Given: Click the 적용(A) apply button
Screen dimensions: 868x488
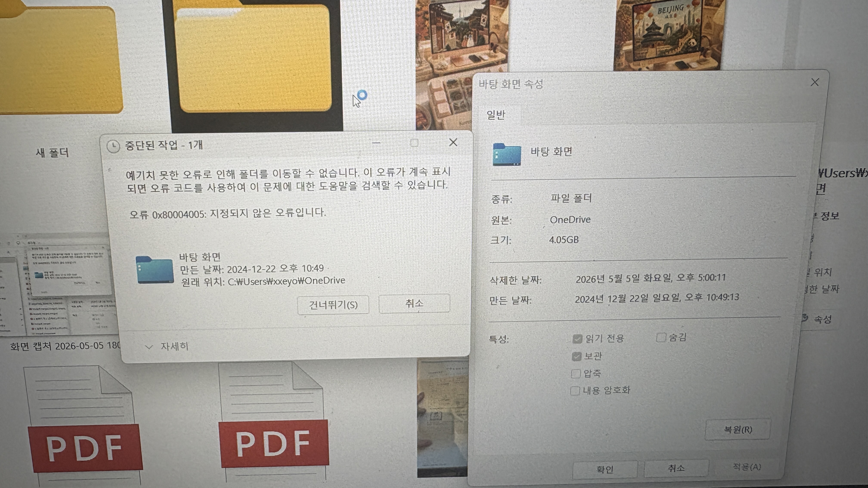Looking at the screenshot, I should coord(747,467).
